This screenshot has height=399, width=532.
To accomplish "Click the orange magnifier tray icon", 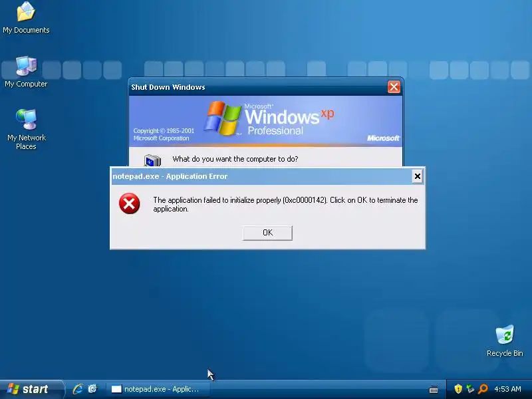I will click(483, 389).
